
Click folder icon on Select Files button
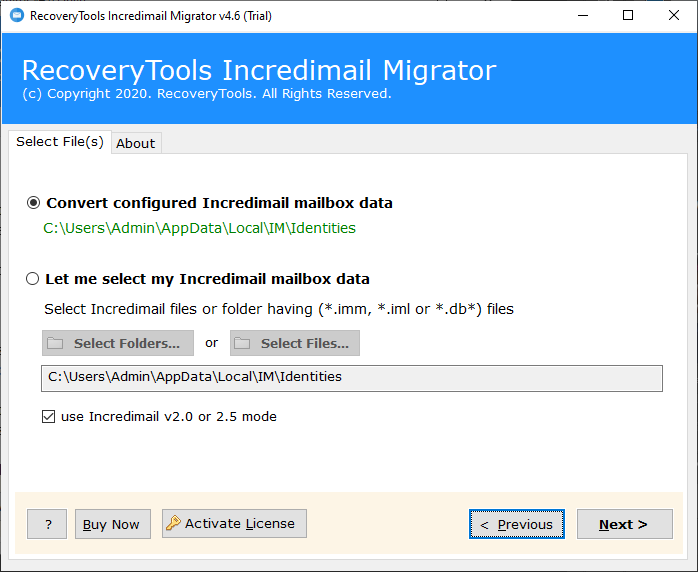tap(242, 343)
